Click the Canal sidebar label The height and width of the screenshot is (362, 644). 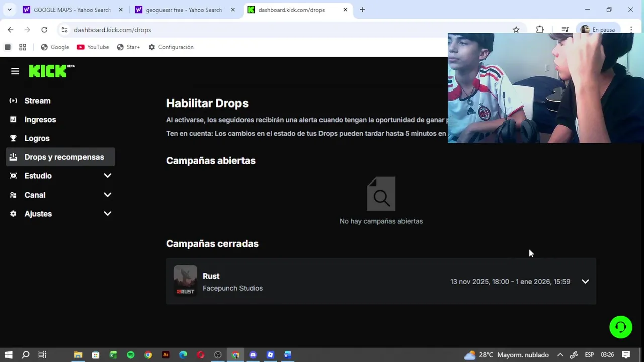click(35, 195)
